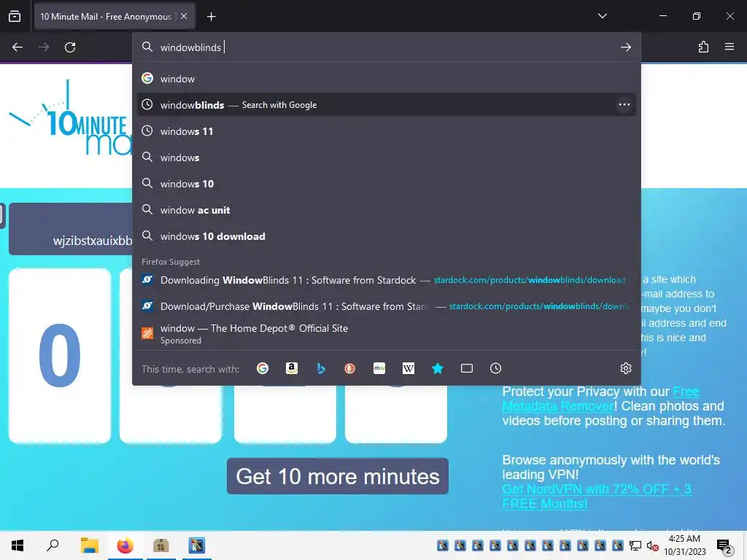This screenshot has width=747, height=560.
Task: Click the muted volume icon in tray
Action: (x=652, y=545)
